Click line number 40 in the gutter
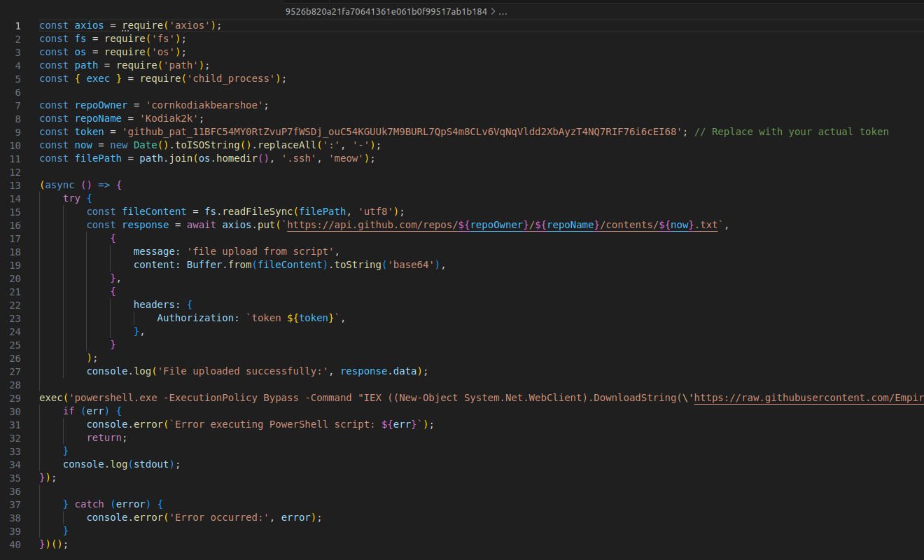 pyautogui.click(x=15, y=544)
